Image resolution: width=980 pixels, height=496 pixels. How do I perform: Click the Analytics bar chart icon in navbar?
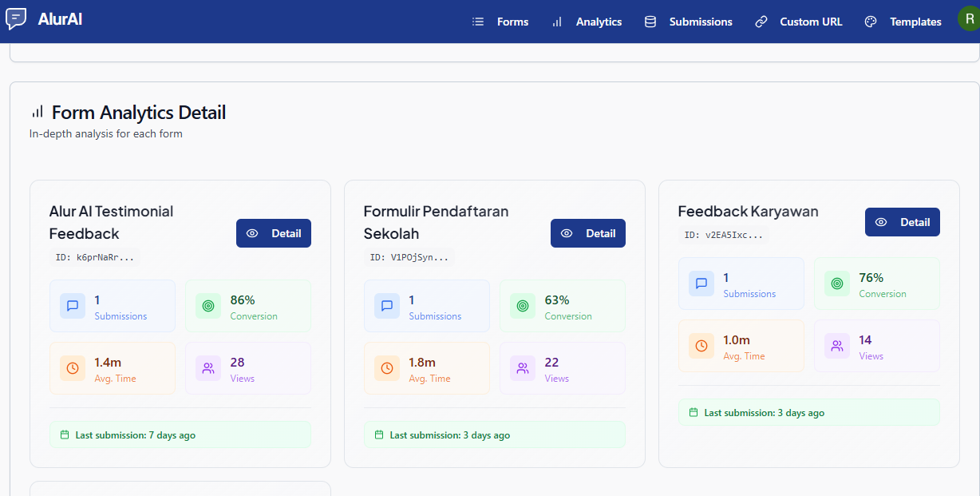click(x=557, y=22)
